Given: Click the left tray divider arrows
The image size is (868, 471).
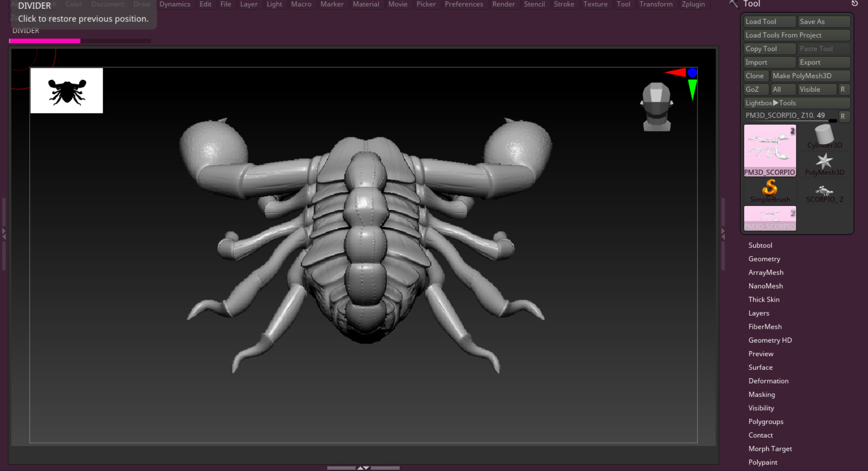Looking at the screenshot, I should pyautogui.click(x=4, y=234).
